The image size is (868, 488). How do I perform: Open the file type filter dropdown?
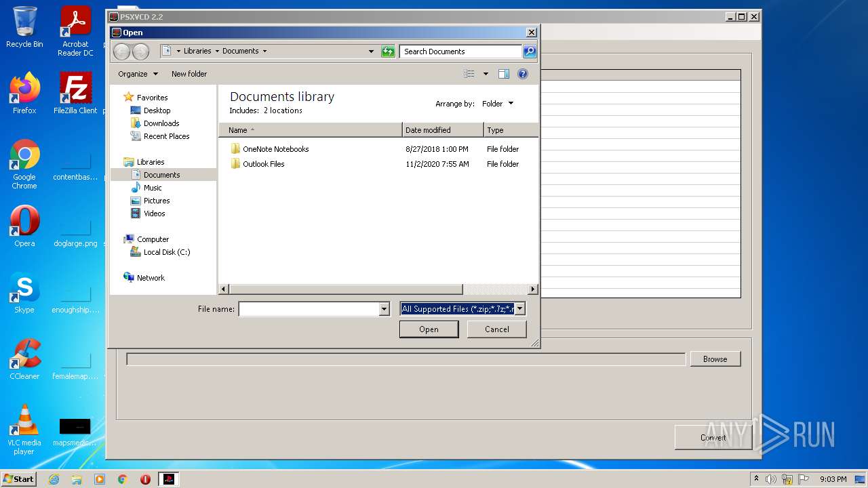tap(520, 309)
